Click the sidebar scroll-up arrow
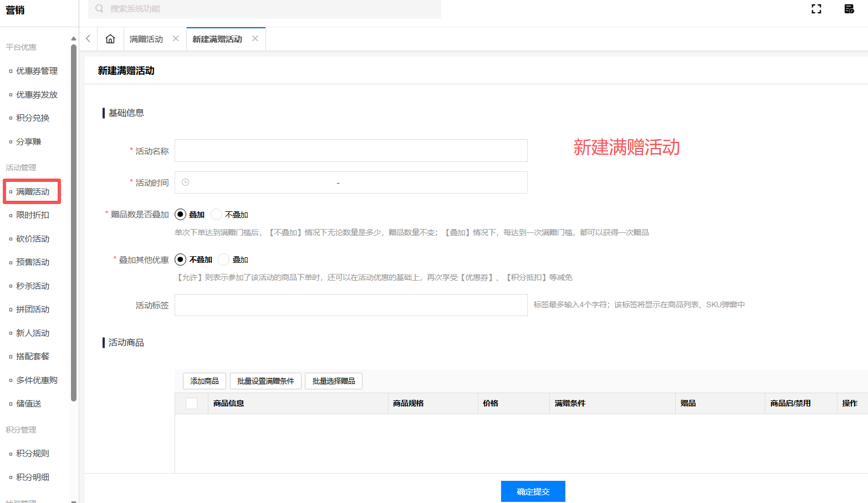868x503 pixels. (74, 38)
